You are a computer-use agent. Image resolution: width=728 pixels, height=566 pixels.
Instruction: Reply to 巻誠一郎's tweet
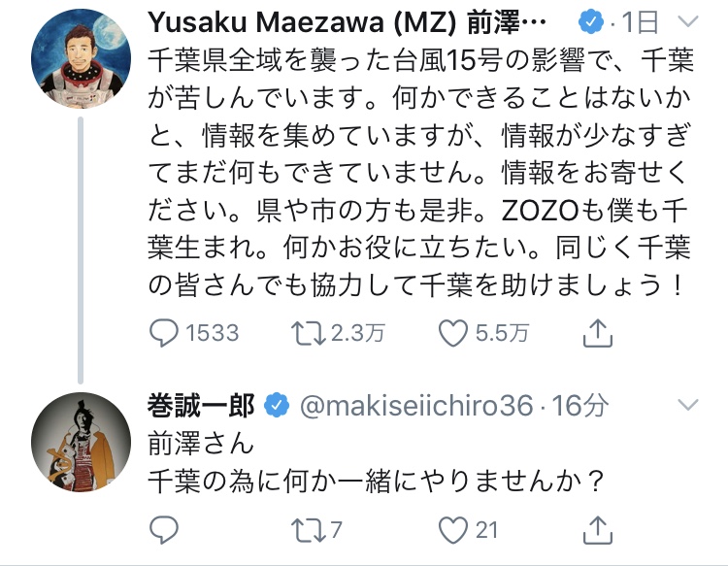click(166, 529)
